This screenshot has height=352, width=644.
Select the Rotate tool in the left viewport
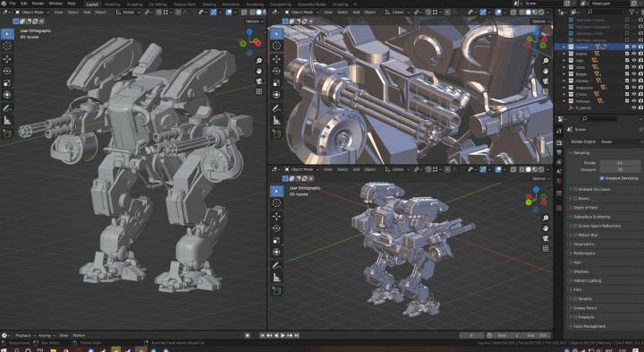[x=7, y=71]
